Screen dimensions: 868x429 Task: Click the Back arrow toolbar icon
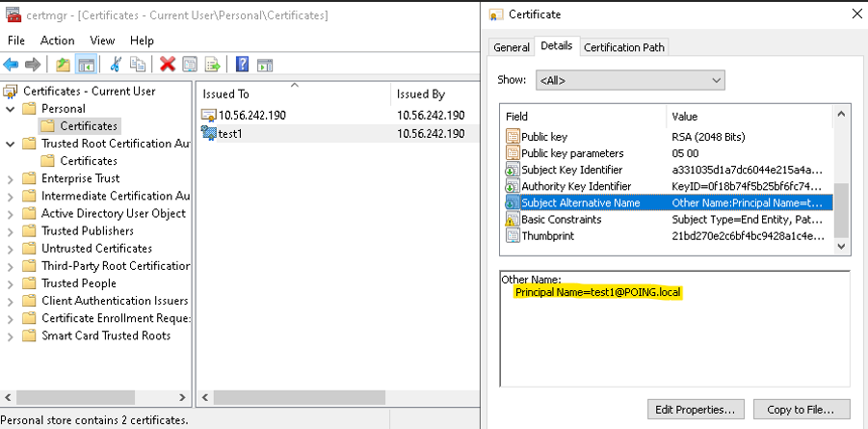click(11, 65)
